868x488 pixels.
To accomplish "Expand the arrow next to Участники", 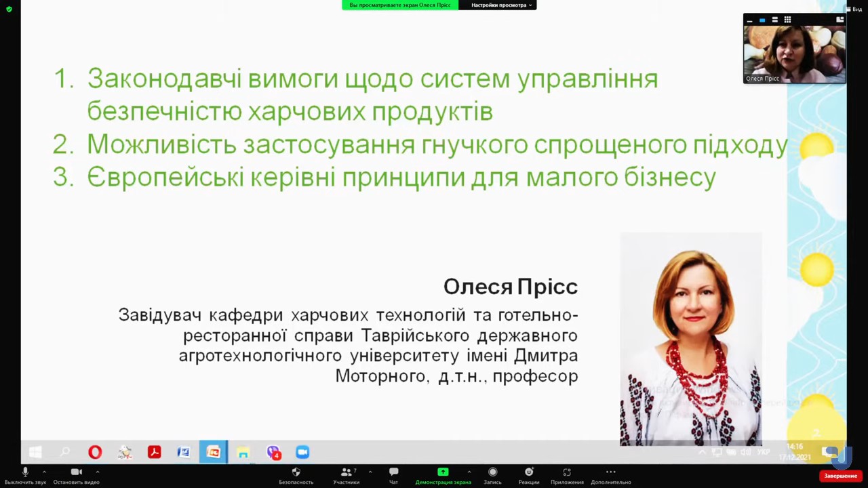I will pos(370,472).
